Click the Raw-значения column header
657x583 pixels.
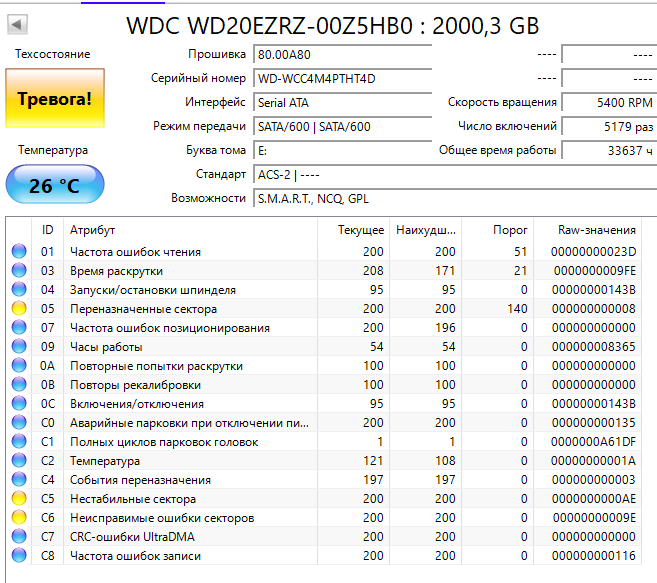[587, 230]
